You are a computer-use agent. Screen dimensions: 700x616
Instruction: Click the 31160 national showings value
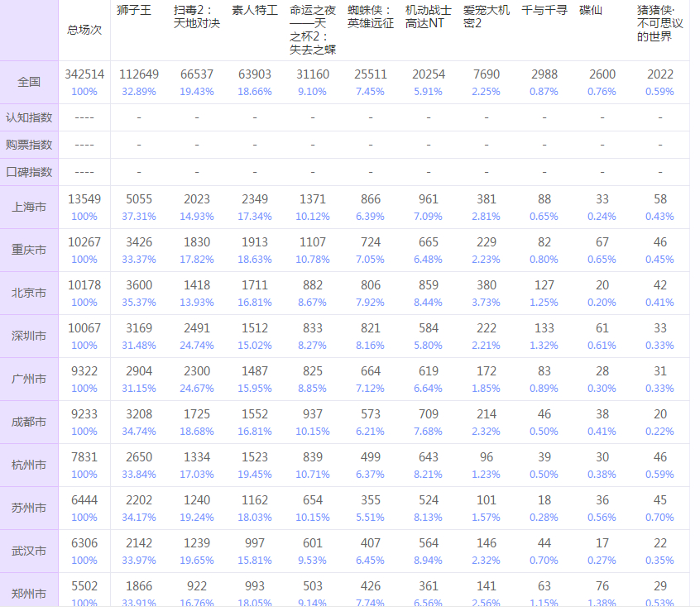click(313, 74)
